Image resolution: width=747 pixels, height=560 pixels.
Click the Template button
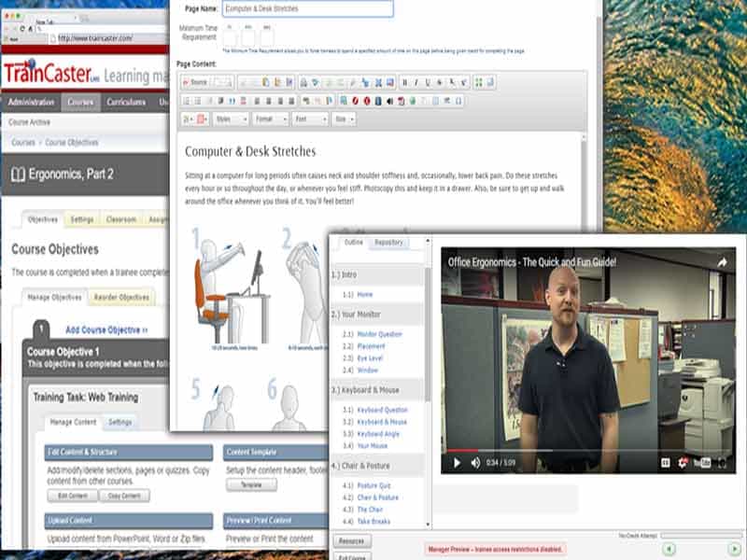click(251, 484)
